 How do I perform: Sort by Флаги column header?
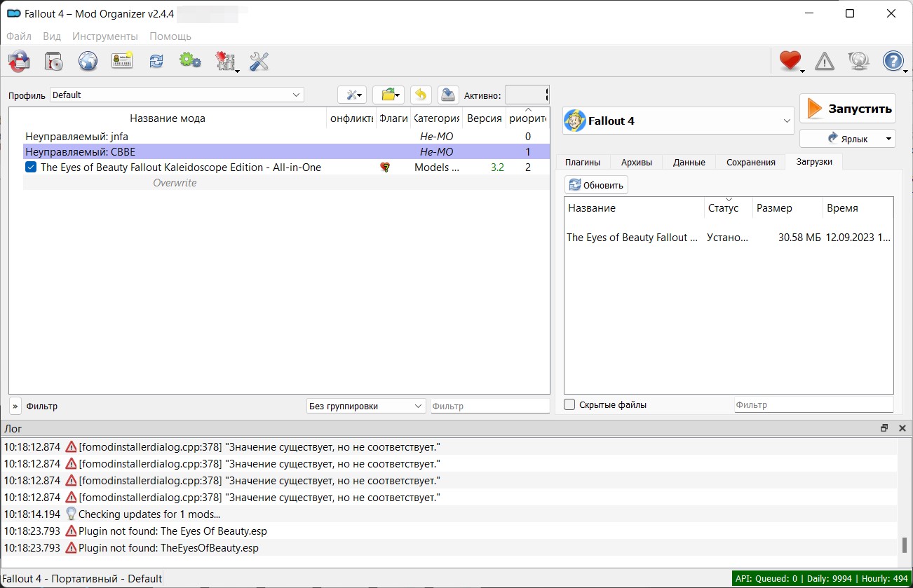coord(393,118)
